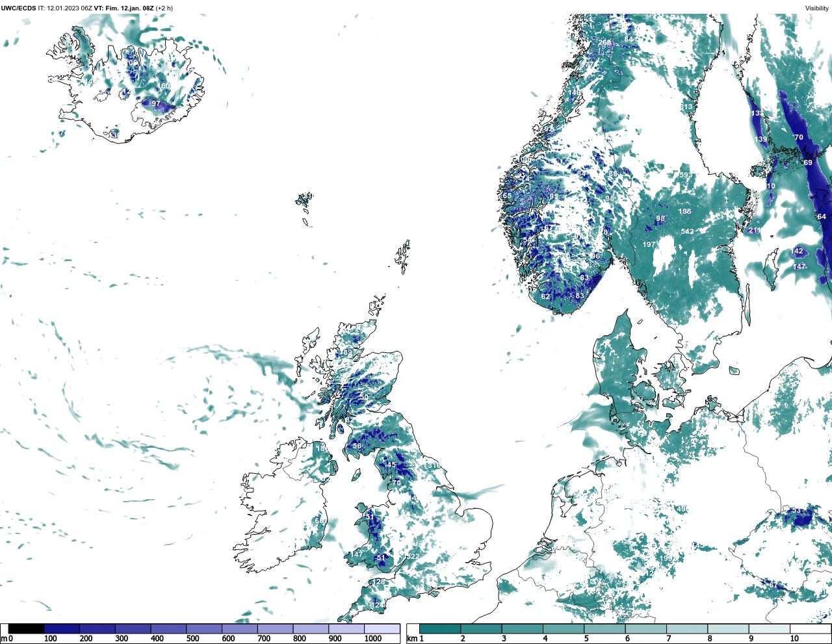The width and height of the screenshot is (832, 644).
Task: Click the '84' value near the top edge
Action: click(x=629, y=39)
